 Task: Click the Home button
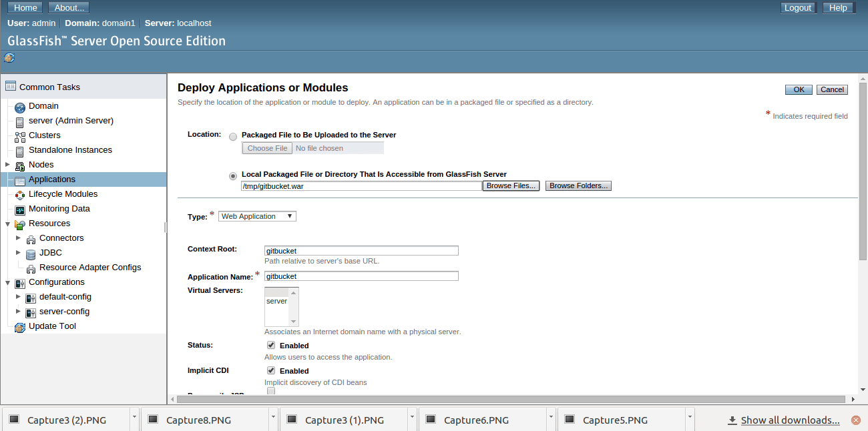coord(25,8)
